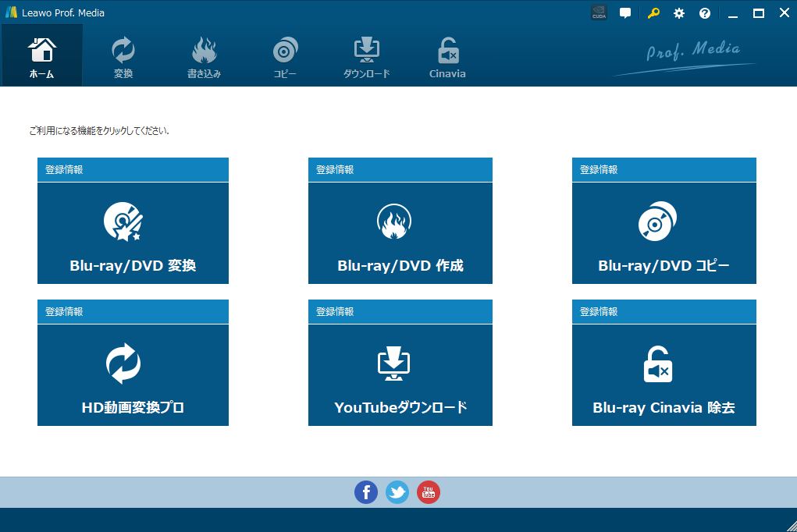Switch to the 変換 convert tab
Viewport: 797px width, 532px height.
pos(123,58)
